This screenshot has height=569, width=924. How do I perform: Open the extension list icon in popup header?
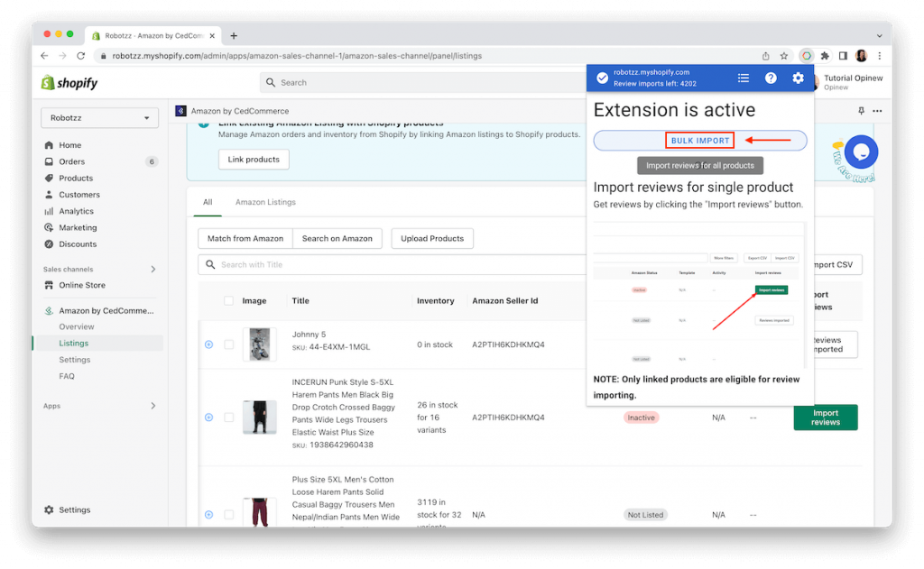[744, 78]
